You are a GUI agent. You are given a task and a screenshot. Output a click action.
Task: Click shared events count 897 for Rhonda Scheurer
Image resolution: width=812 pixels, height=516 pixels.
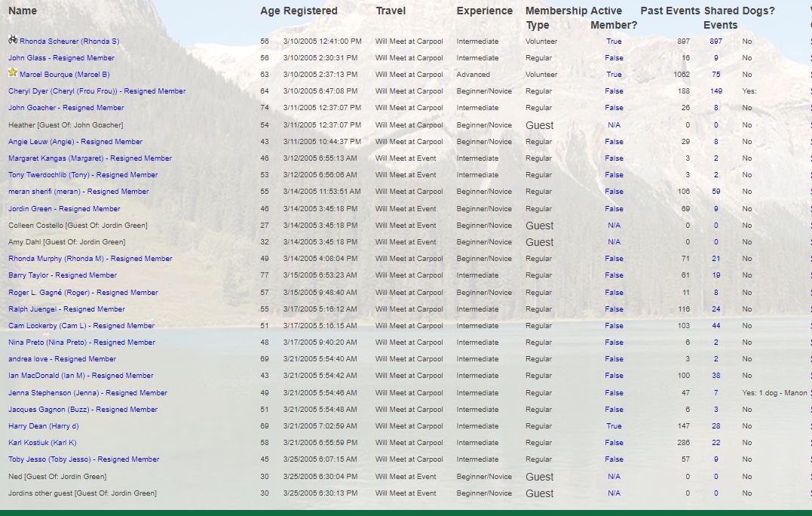coord(715,41)
